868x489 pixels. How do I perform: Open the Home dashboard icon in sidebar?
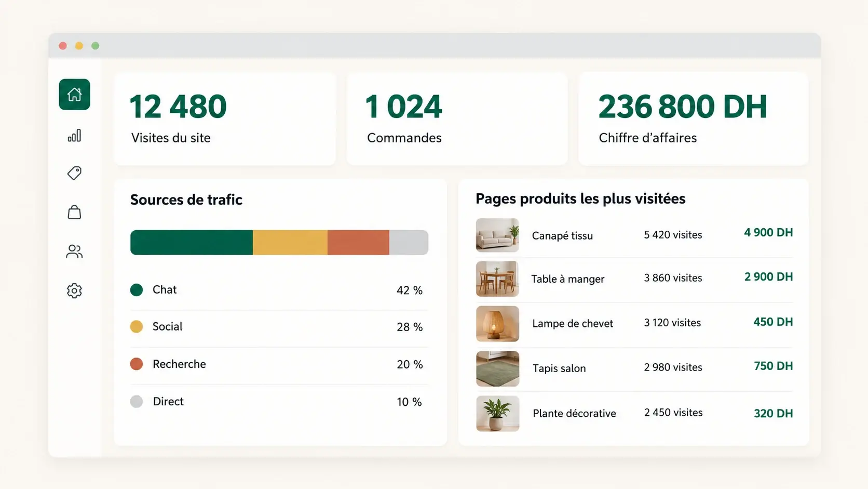[x=74, y=95]
